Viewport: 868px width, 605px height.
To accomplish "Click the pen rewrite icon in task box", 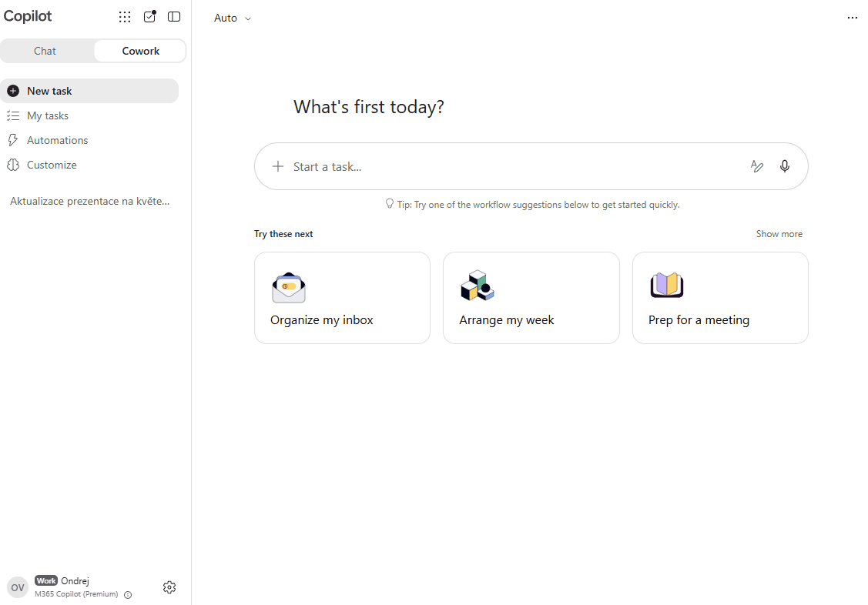I will [x=757, y=166].
